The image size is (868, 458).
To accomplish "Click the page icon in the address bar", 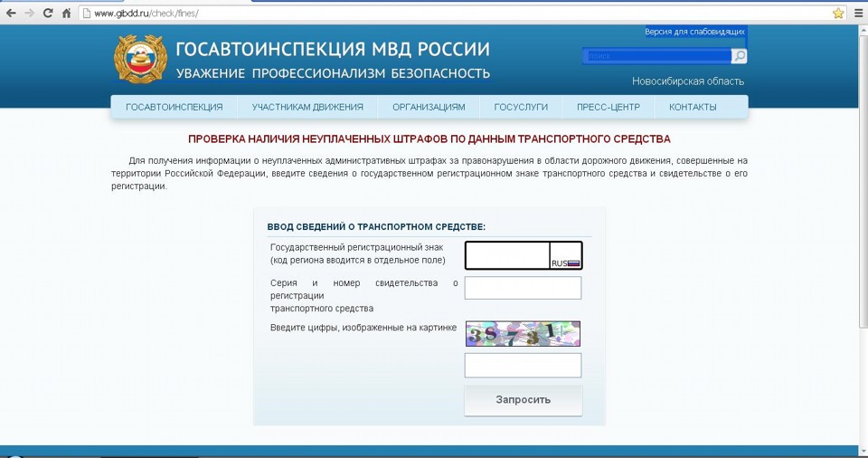I will pos(87,14).
